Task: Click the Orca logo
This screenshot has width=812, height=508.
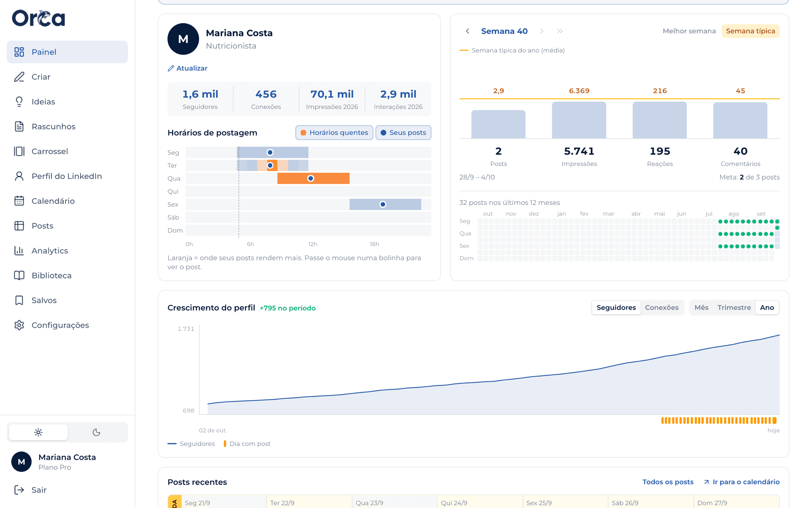Action: tap(38, 18)
